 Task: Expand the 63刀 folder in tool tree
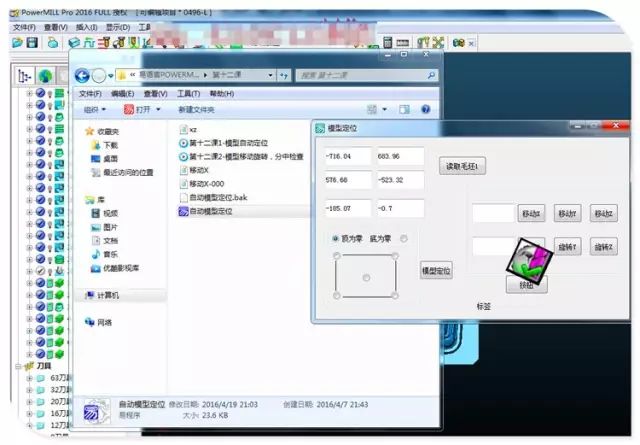point(29,378)
